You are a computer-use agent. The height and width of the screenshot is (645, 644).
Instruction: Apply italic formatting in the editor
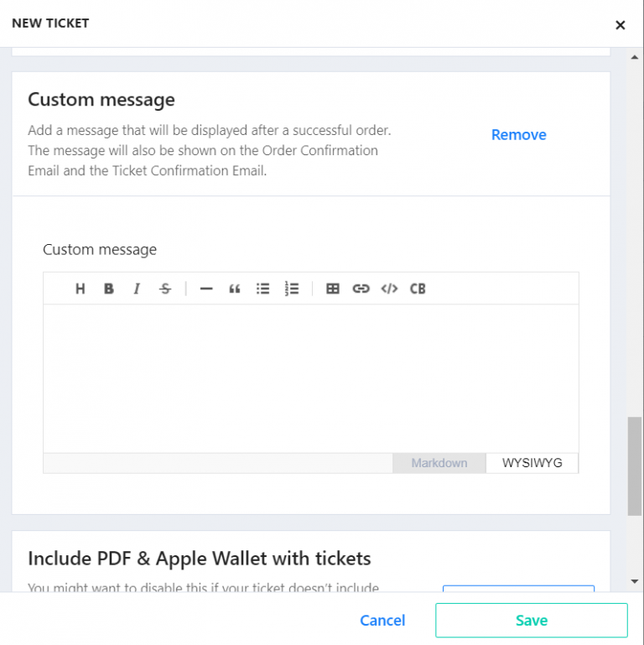pos(137,289)
